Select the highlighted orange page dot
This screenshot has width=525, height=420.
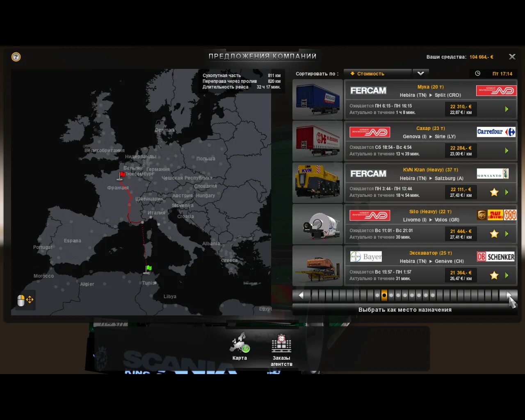coord(384,295)
